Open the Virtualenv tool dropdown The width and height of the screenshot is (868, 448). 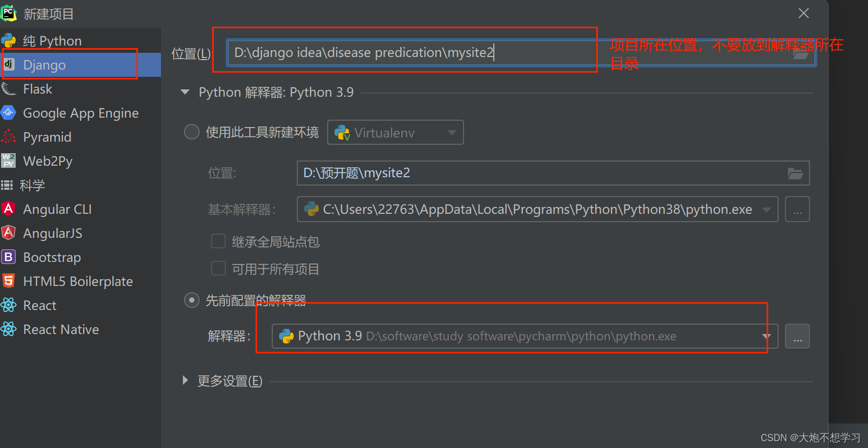pos(396,133)
